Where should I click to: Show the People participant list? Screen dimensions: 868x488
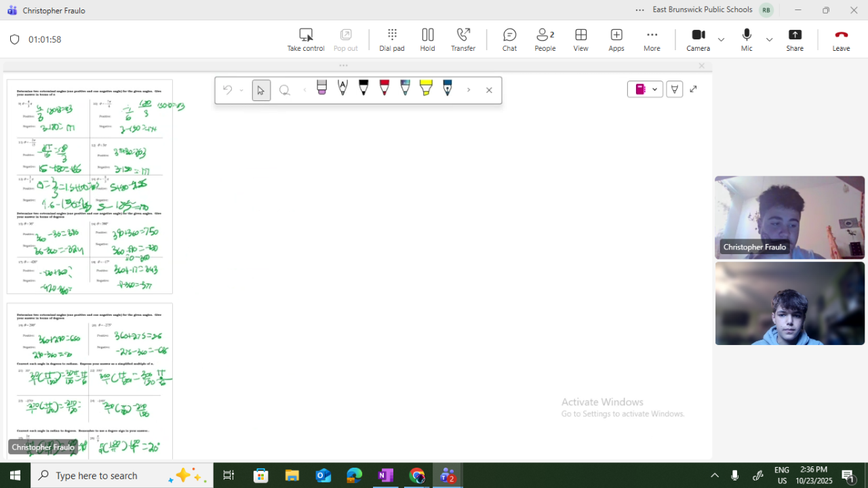pyautogui.click(x=545, y=39)
